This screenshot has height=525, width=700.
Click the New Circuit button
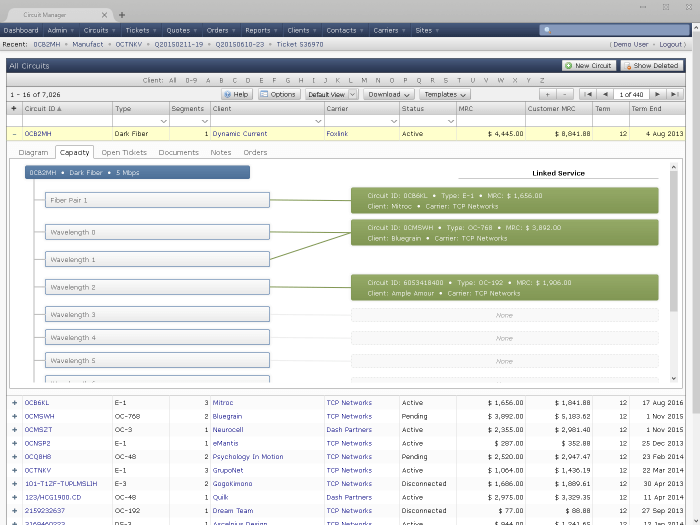[588, 65]
